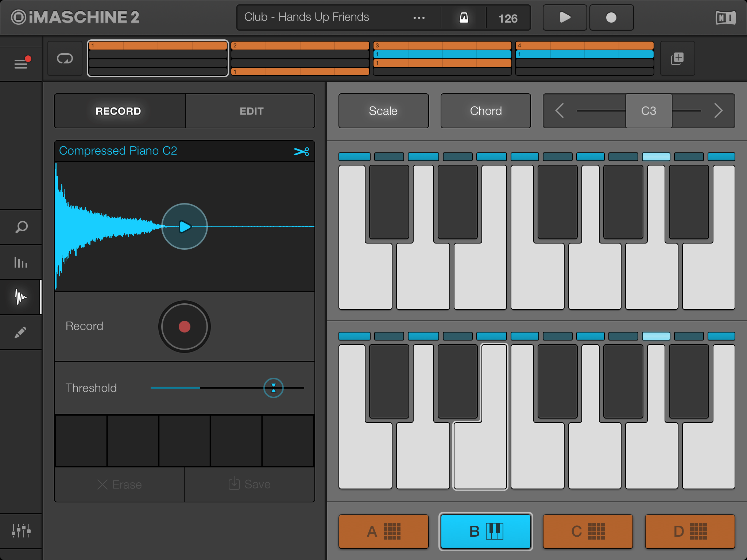Click blue pattern row in scene 4
This screenshot has height=560, width=747.
(585, 54)
